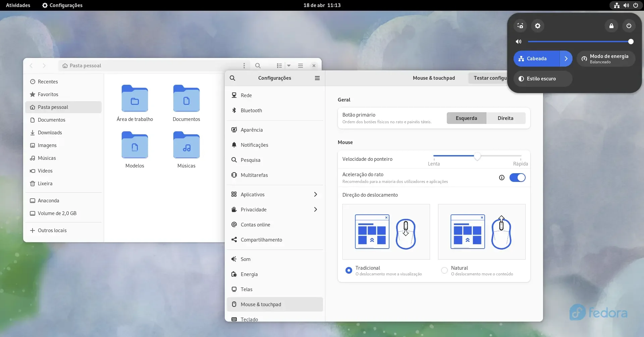This screenshot has width=644, height=337.
Task: Go back in Files navigation
Action: (31, 66)
